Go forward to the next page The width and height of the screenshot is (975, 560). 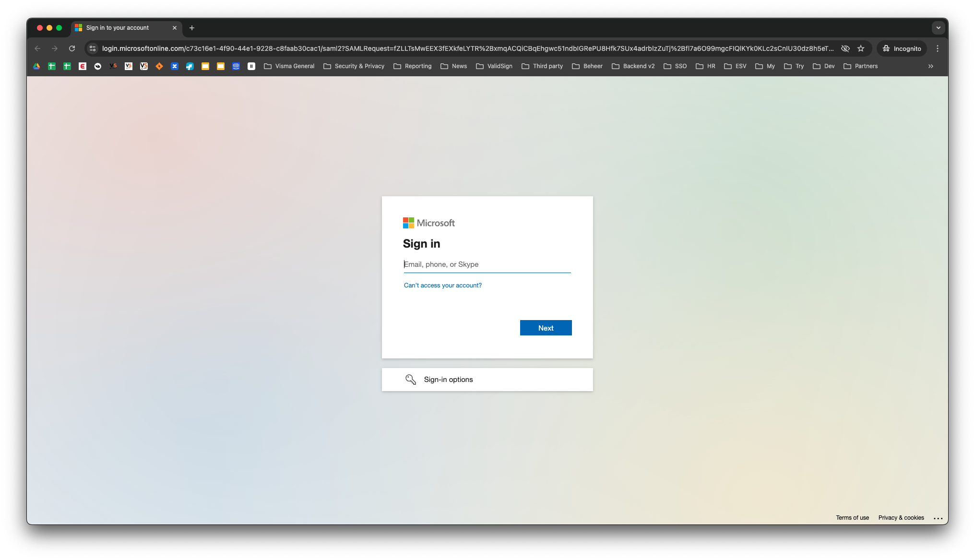coord(55,48)
